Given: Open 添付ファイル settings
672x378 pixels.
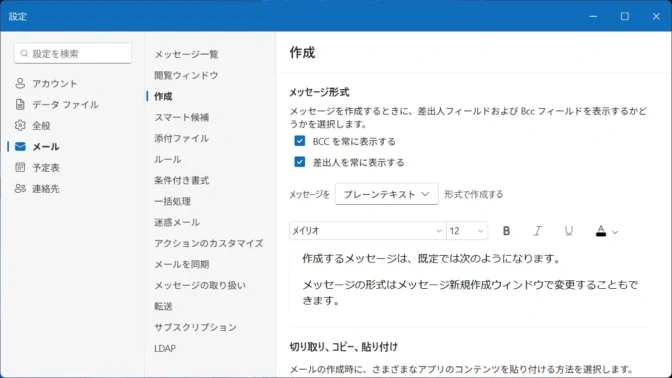Looking at the screenshot, I should (x=182, y=138).
